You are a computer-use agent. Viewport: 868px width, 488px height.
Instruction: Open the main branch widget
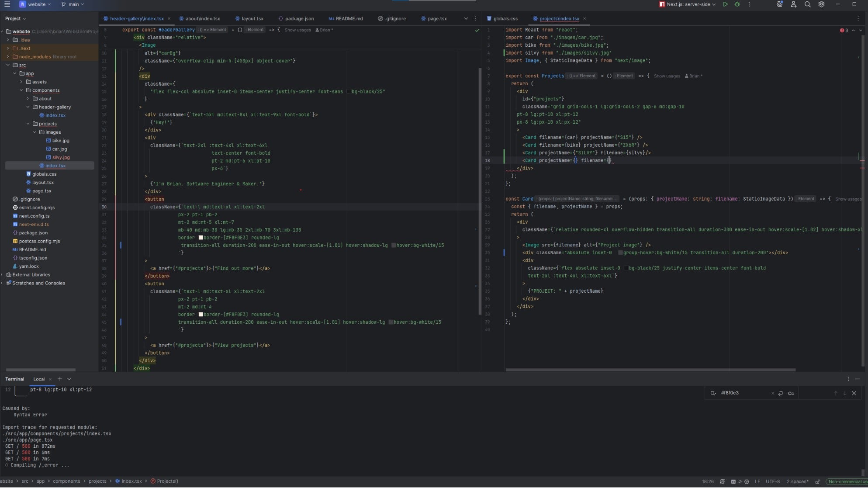(x=73, y=4)
